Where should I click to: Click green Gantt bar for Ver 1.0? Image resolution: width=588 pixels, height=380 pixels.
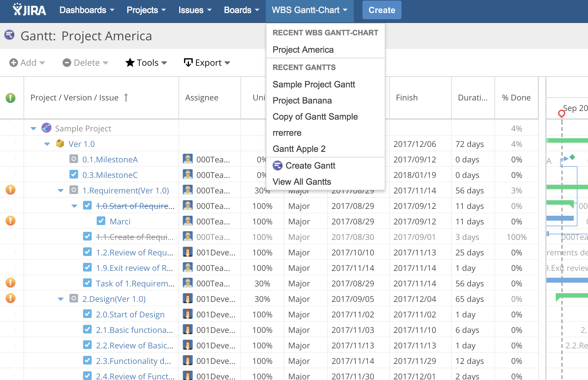point(567,140)
